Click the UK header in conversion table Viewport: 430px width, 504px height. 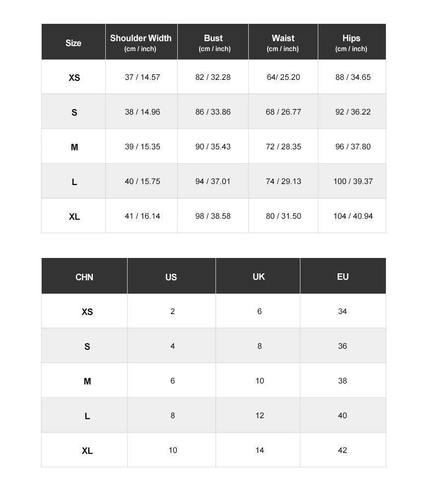pos(258,276)
